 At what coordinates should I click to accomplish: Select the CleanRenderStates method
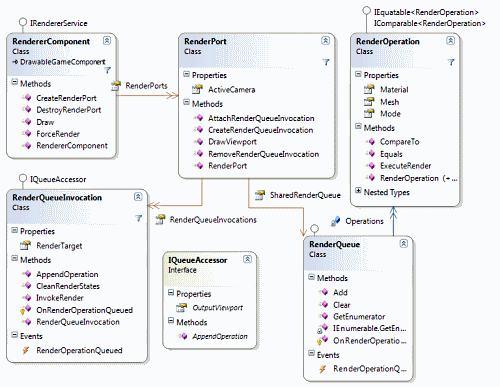tap(68, 286)
